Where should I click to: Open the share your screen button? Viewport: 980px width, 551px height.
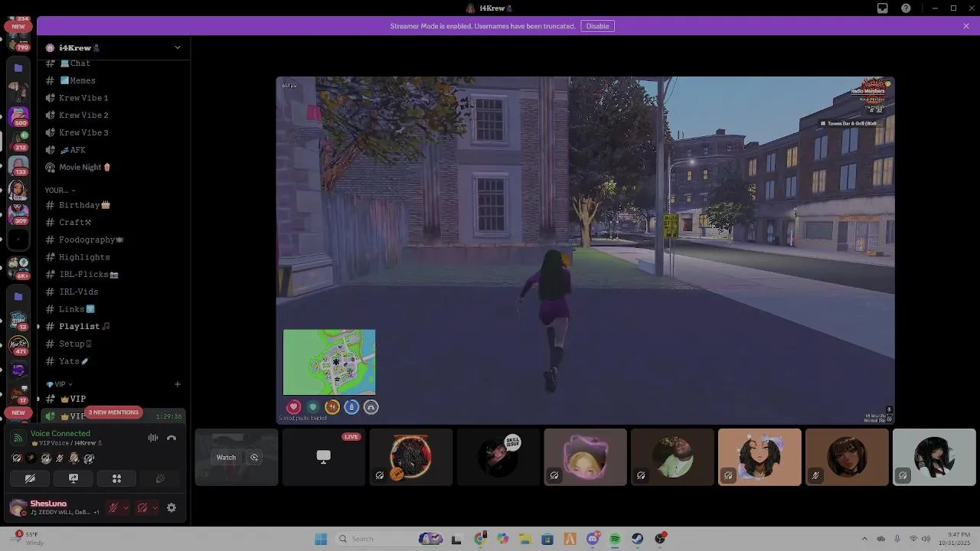click(73, 478)
